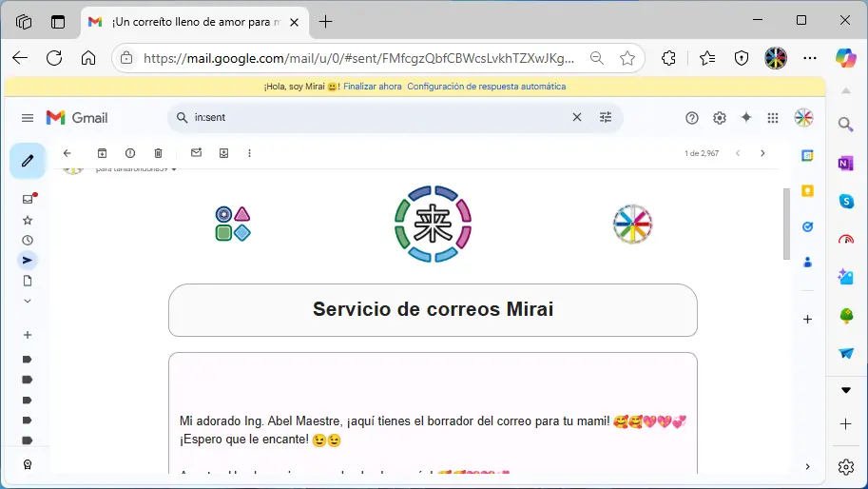Click Finalizar ahora link in yellow banner
Screen dimensions: 868x489
click(x=373, y=87)
